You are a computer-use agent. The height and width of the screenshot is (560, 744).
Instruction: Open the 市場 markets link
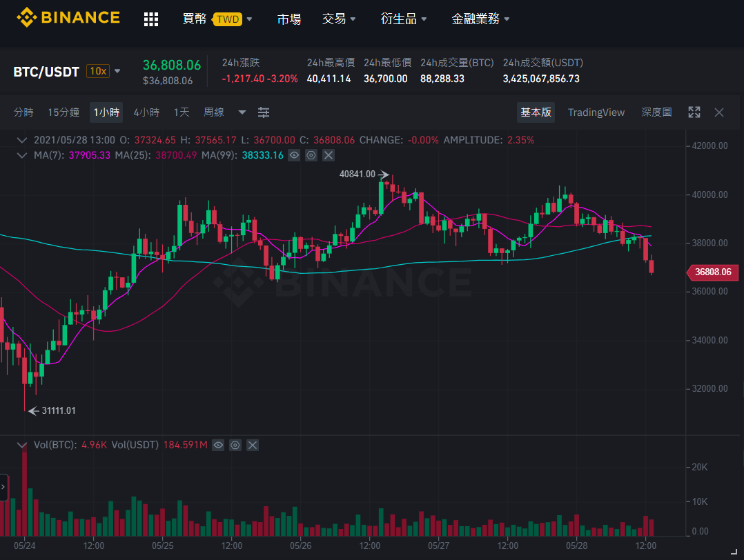[289, 19]
